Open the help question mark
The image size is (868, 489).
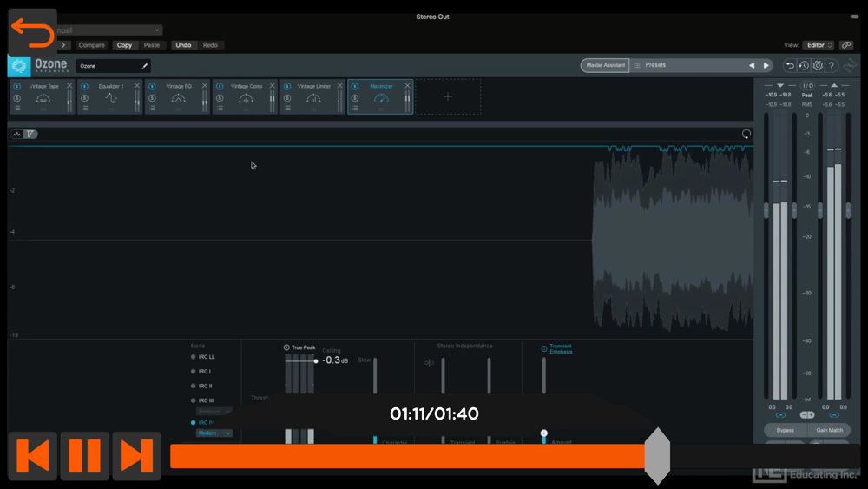point(832,66)
